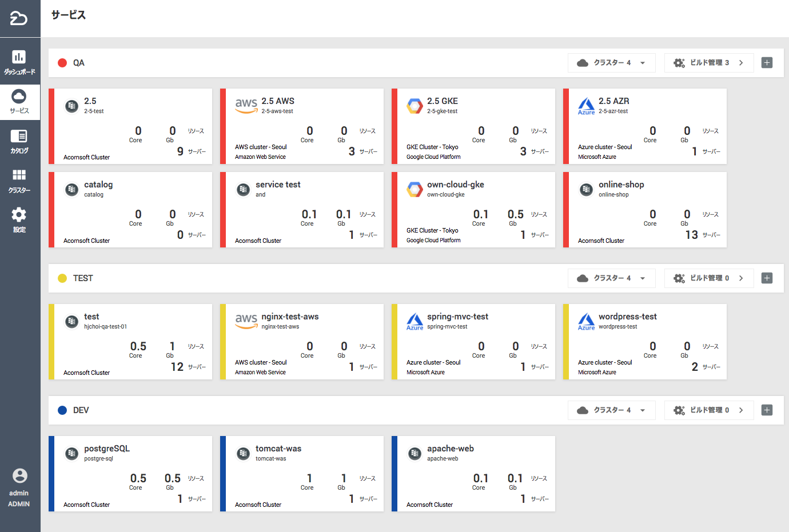Image resolution: width=789 pixels, height=532 pixels.
Task: Open the own-cloud-gke service card
Action: pos(473,210)
